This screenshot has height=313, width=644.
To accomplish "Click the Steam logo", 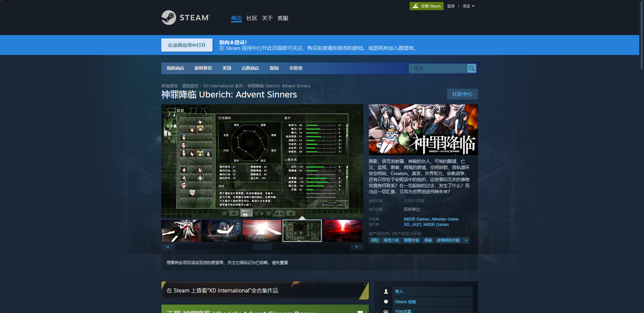I will (186, 18).
